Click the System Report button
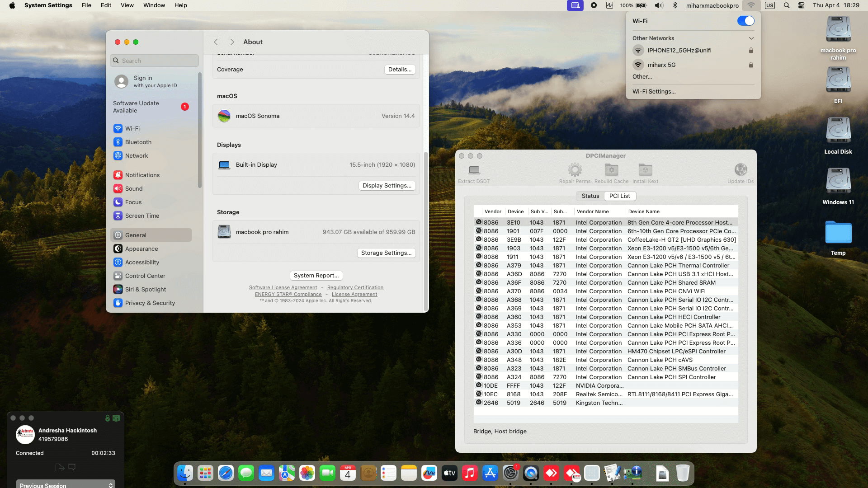The image size is (868, 488). coord(316,275)
